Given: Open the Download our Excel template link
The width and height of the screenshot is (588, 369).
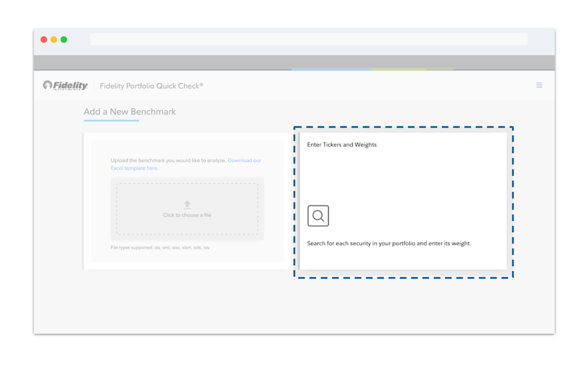Looking at the screenshot, I should (x=244, y=161).
